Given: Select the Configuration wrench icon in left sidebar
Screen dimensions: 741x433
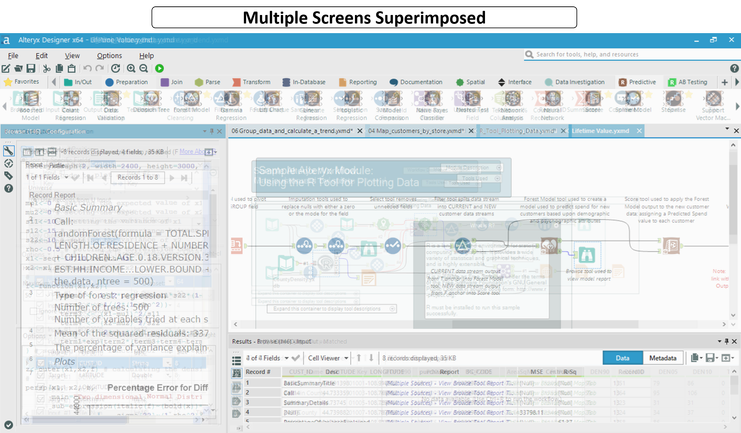Looking at the screenshot, I should [9, 151].
